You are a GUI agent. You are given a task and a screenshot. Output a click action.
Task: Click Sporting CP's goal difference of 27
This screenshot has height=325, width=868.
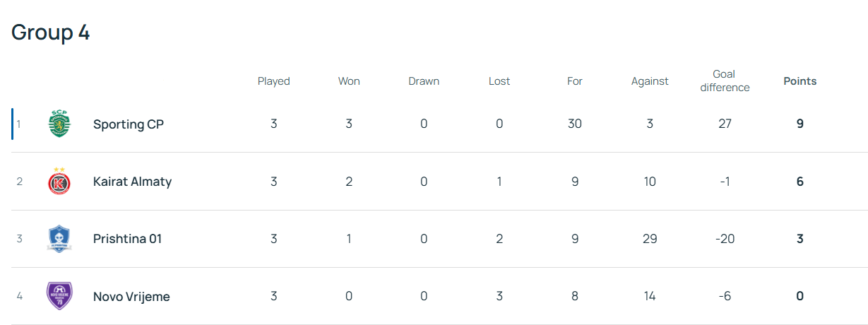click(x=725, y=124)
